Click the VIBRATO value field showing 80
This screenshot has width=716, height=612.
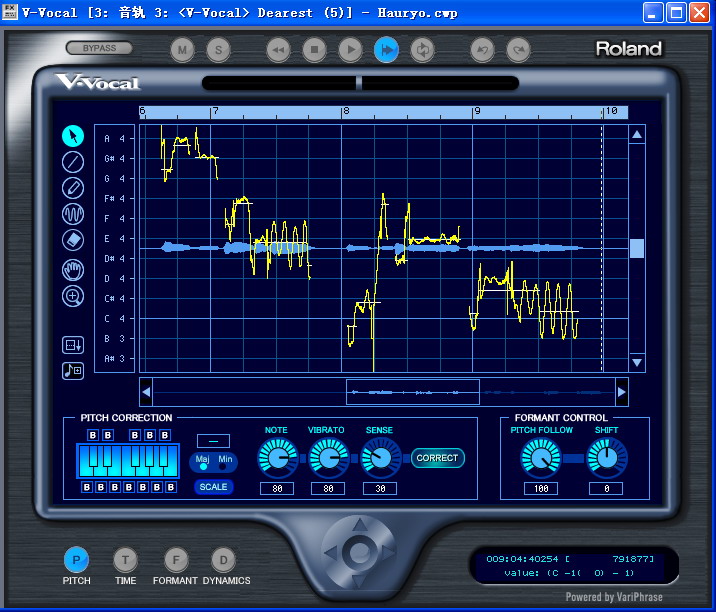(328, 489)
